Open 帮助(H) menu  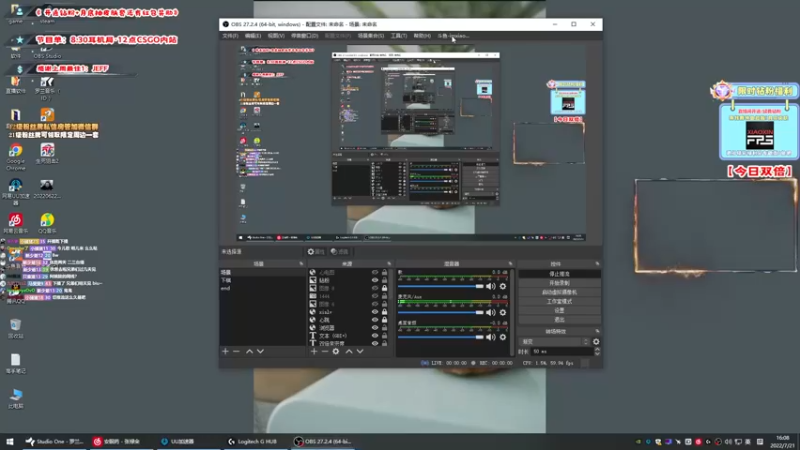pyautogui.click(x=422, y=36)
